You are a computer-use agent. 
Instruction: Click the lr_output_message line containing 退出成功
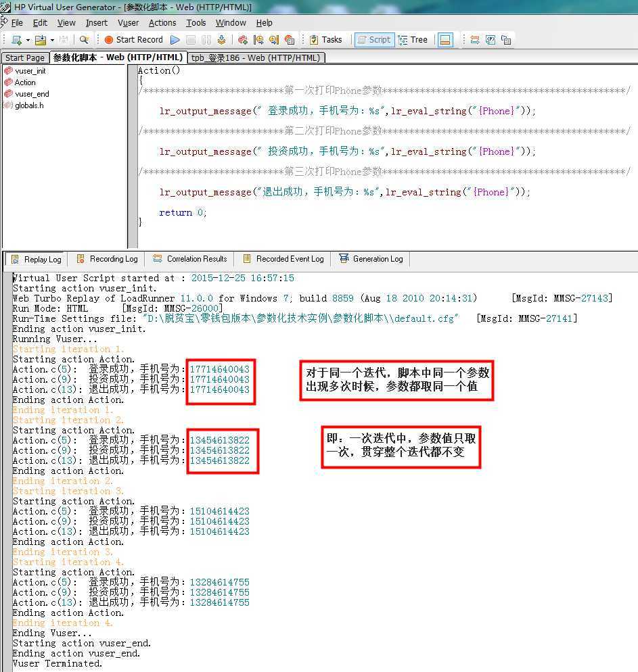[x=345, y=192]
